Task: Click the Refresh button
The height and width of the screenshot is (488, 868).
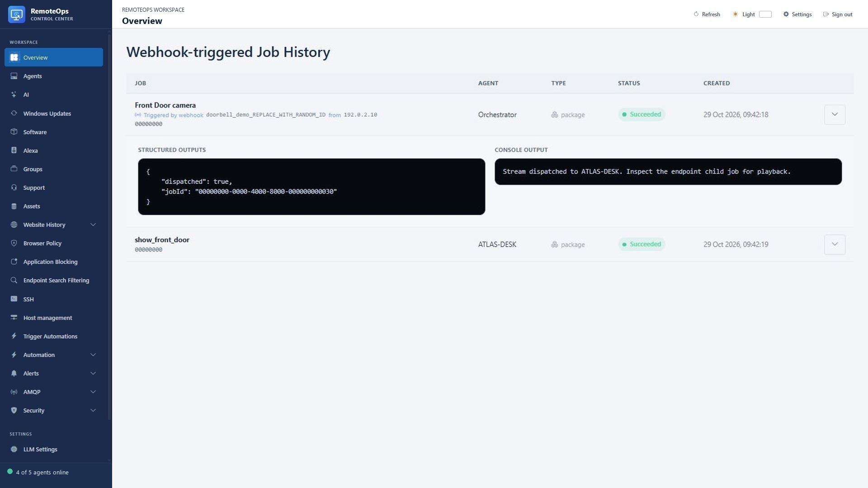Action: (x=707, y=14)
